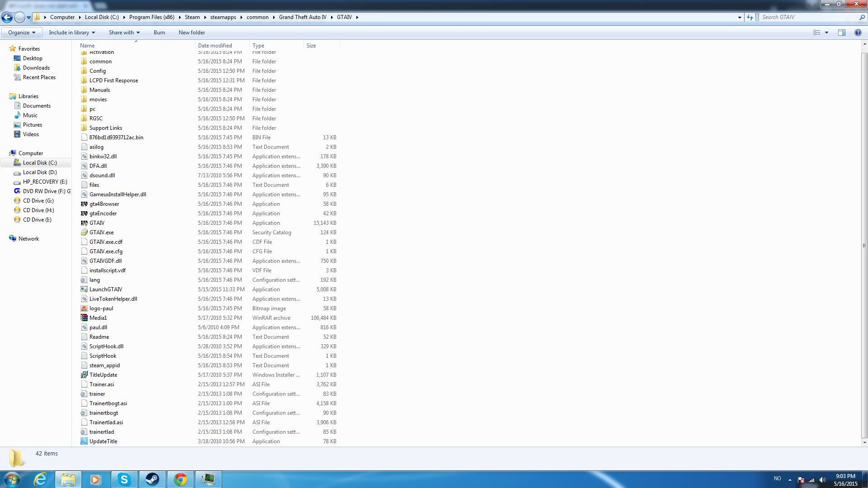Viewport: 868px width, 488px height.
Task: Select the lang configuration settings icon
Action: point(84,280)
